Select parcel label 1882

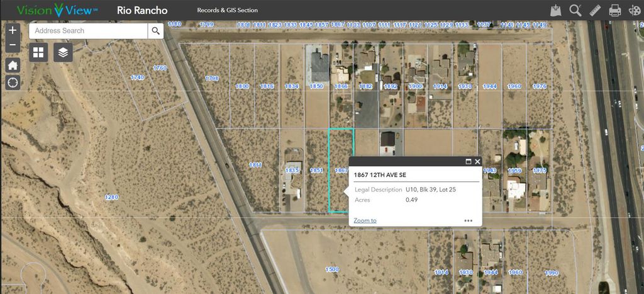click(x=365, y=86)
